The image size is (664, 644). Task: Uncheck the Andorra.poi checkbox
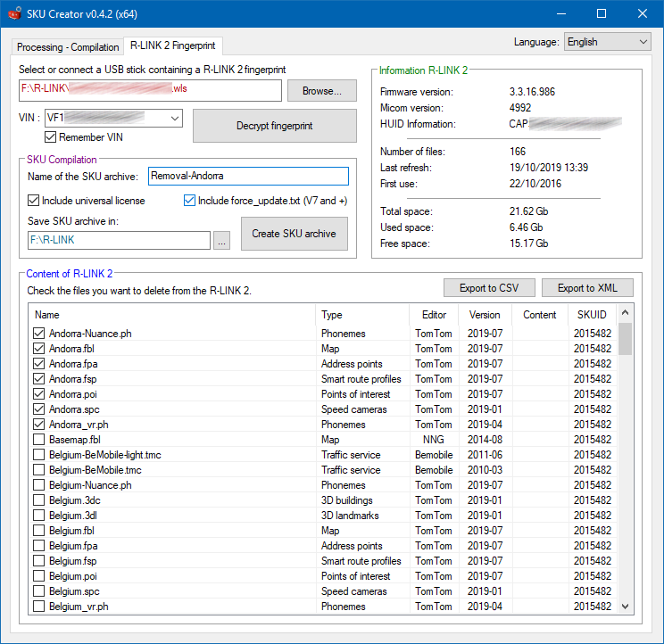(39, 394)
